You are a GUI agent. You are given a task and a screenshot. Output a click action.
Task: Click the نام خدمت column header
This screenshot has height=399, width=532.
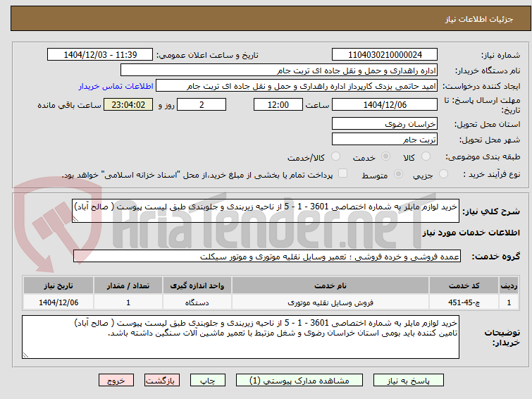[330, 286]
